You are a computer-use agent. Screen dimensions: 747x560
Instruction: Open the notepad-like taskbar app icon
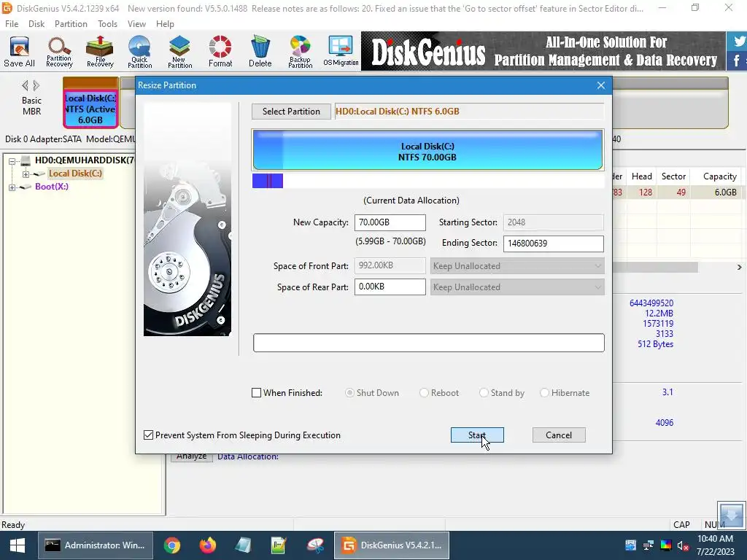(x=244, y=545)
